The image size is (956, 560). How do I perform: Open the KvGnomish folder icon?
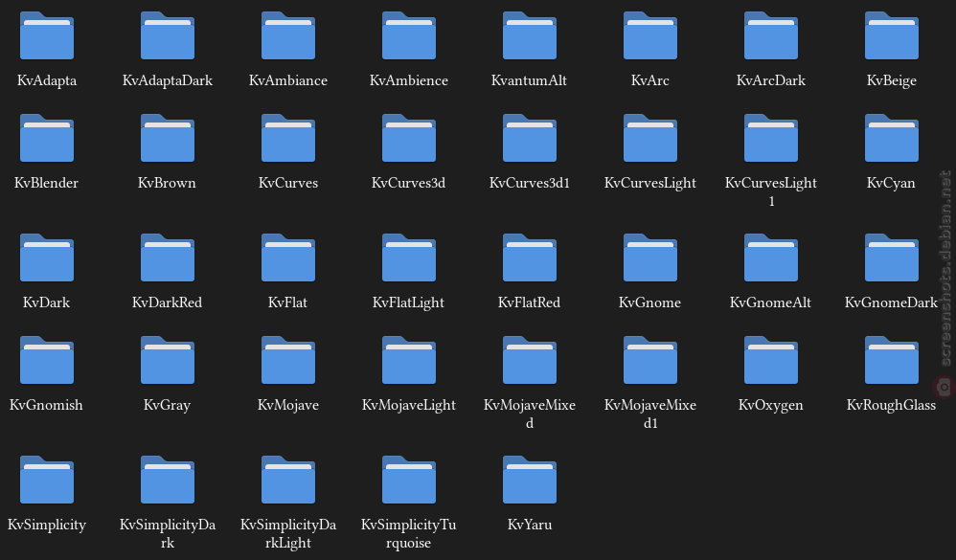[47, 360]
